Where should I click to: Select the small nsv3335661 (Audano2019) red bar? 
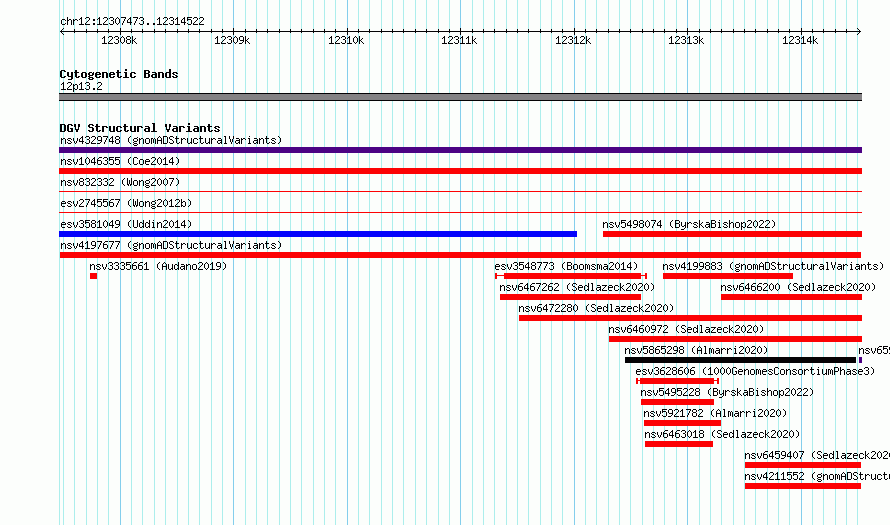(x=94, y=276)
